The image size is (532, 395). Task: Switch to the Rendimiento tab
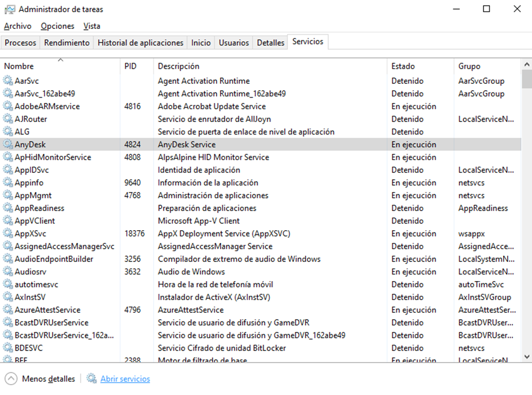[x=67, y=43]
